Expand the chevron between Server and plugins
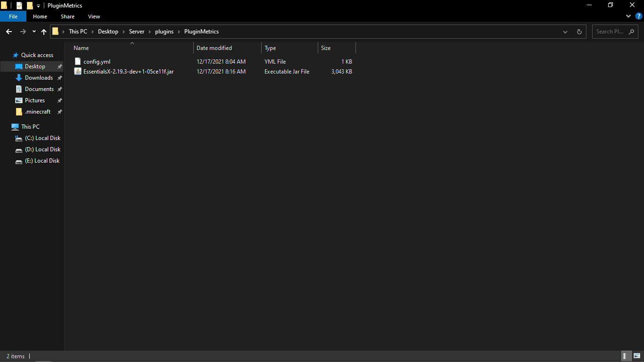The image size is (644, 362). coord(149,32)
